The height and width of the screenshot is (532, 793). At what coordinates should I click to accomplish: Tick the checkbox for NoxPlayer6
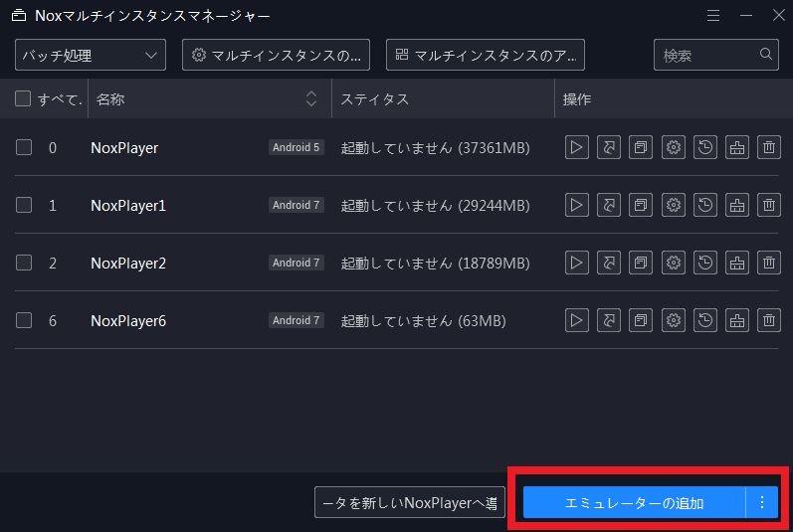(x=24, y=320)
